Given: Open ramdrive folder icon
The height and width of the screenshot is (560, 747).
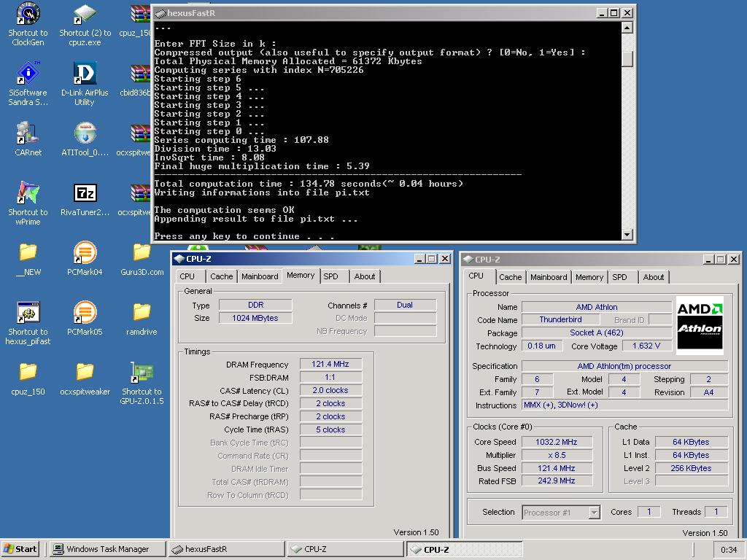Looking at the screenshot, I should [x=142, y=312].
